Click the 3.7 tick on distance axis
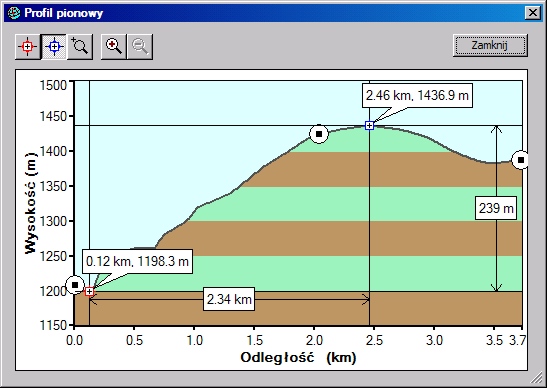 coord(517,340)
